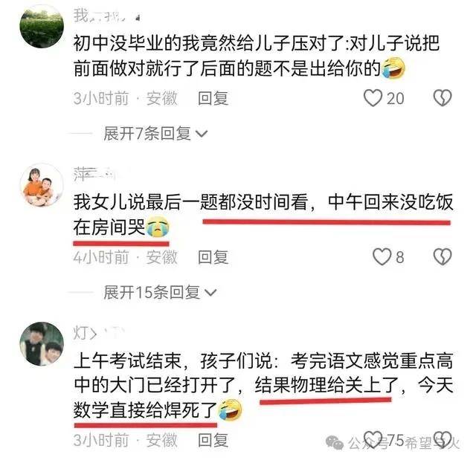Reply to the 4小时前 comment

[x=213, y=257]
